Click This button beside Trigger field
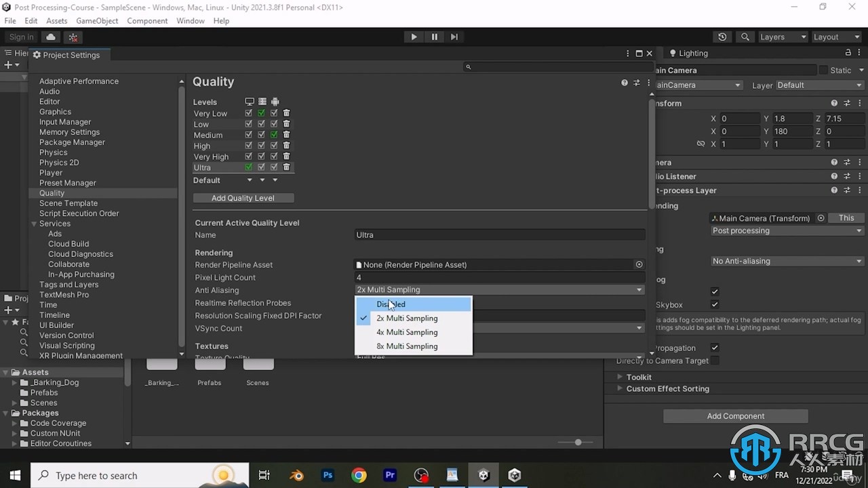The width and height of the screenshot is (868, 488). coord(846,218)
